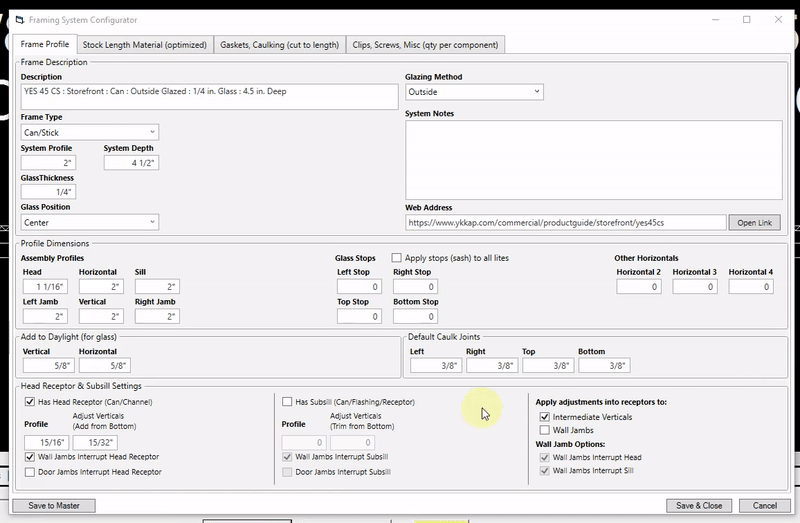800x523 pixels.
Task: Click the System Profile field
Action: 48,163
